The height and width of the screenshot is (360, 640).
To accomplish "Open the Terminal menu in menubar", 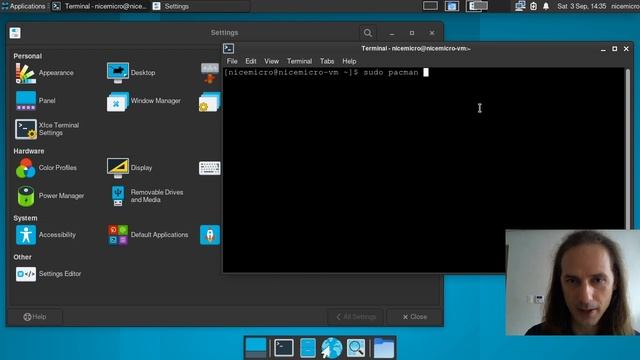I will coord(299,61).
